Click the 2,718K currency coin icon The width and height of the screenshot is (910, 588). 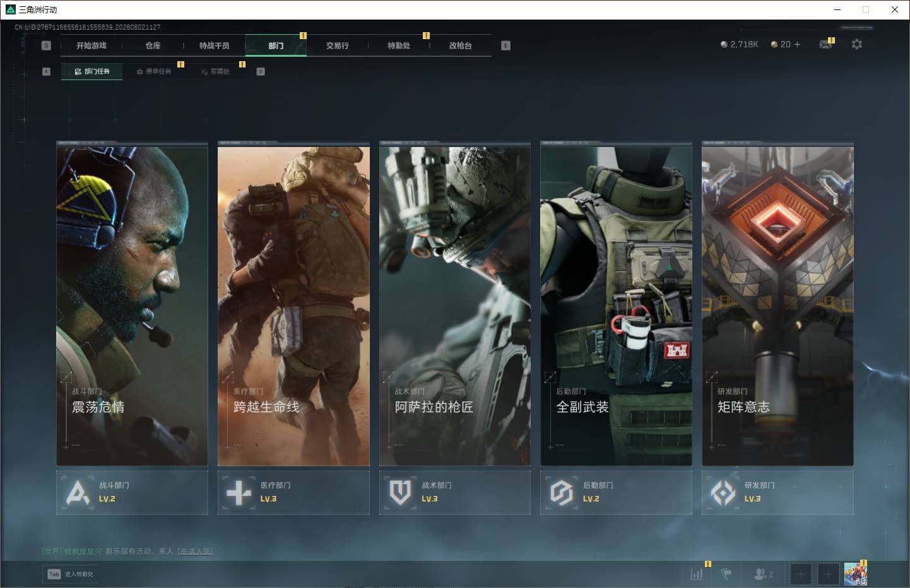click(724, 44)
